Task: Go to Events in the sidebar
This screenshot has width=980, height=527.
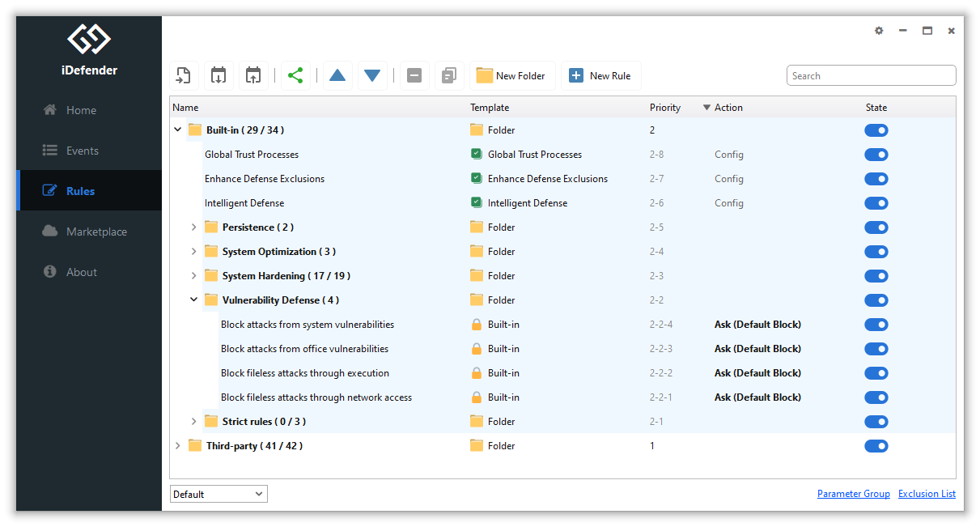Action: click(x=82, y=151)
